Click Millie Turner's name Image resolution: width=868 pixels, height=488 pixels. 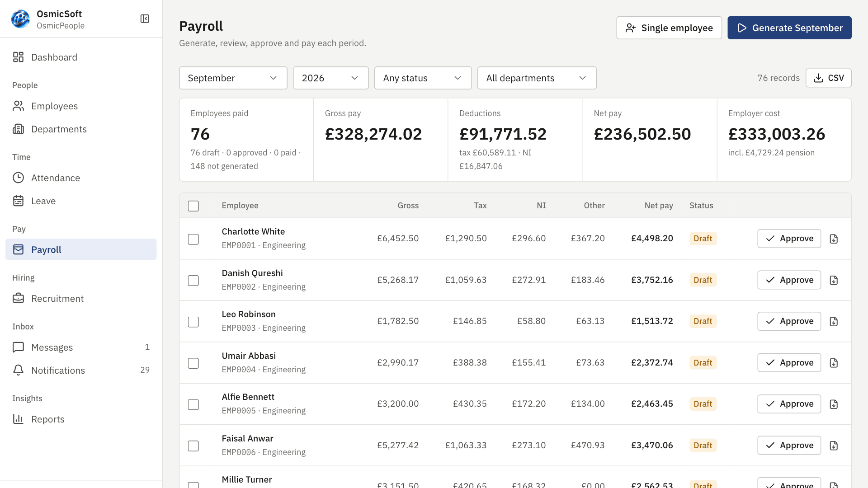click(x=247, y=479)
